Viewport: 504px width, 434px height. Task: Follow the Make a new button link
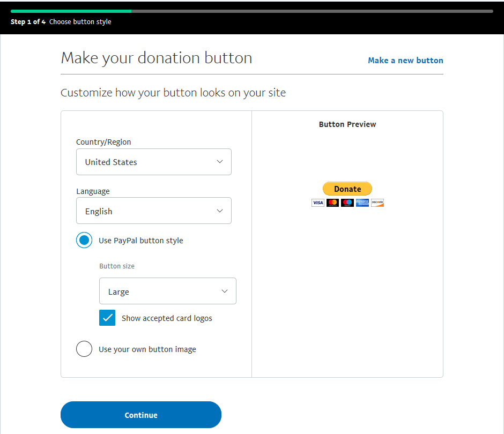pos(406,61)
